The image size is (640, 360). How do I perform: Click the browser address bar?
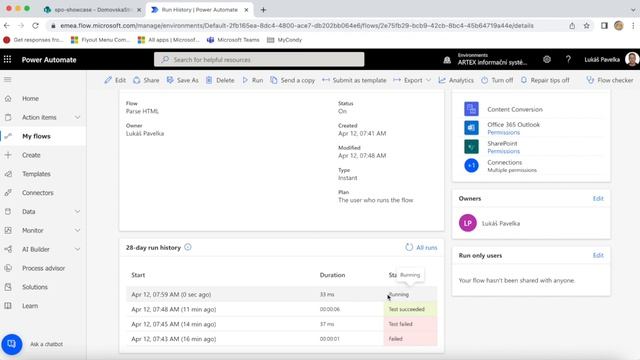point(297,26)
